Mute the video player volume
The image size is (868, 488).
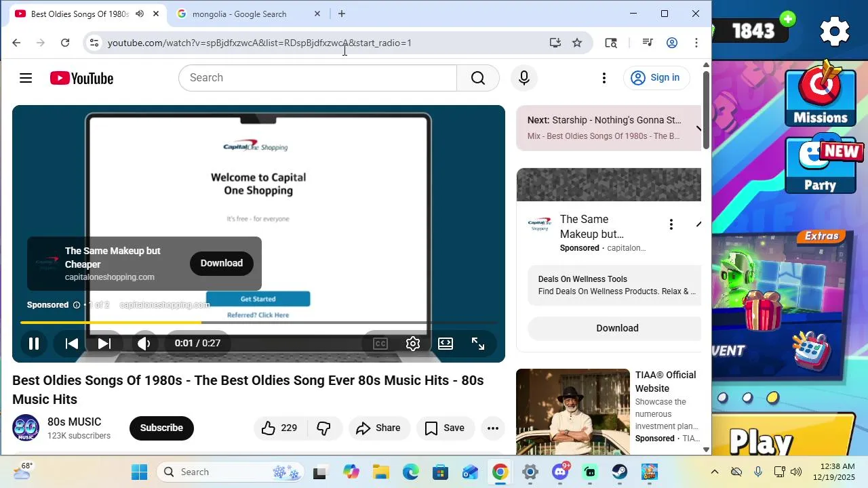tap(144, 344)
